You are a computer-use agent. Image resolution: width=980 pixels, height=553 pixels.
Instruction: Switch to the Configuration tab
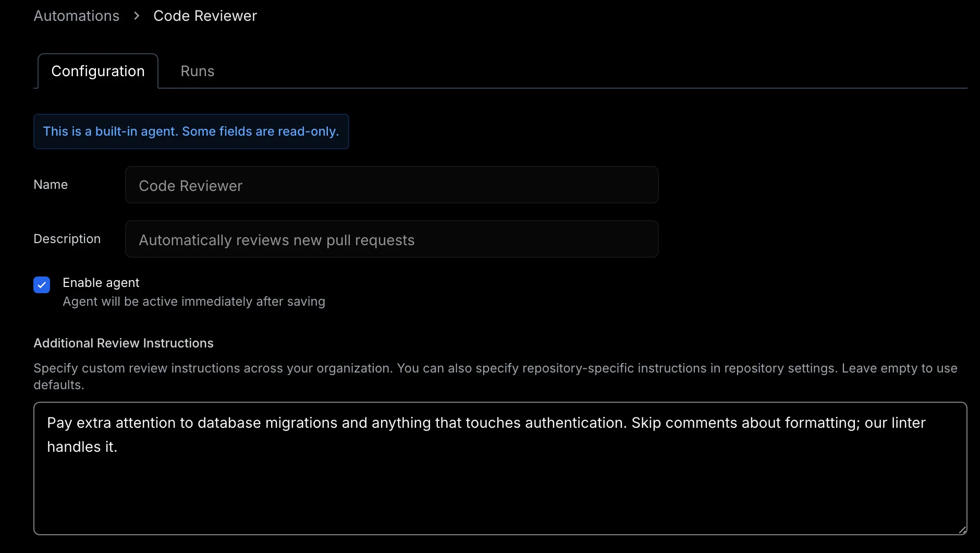tap(98, 71)
